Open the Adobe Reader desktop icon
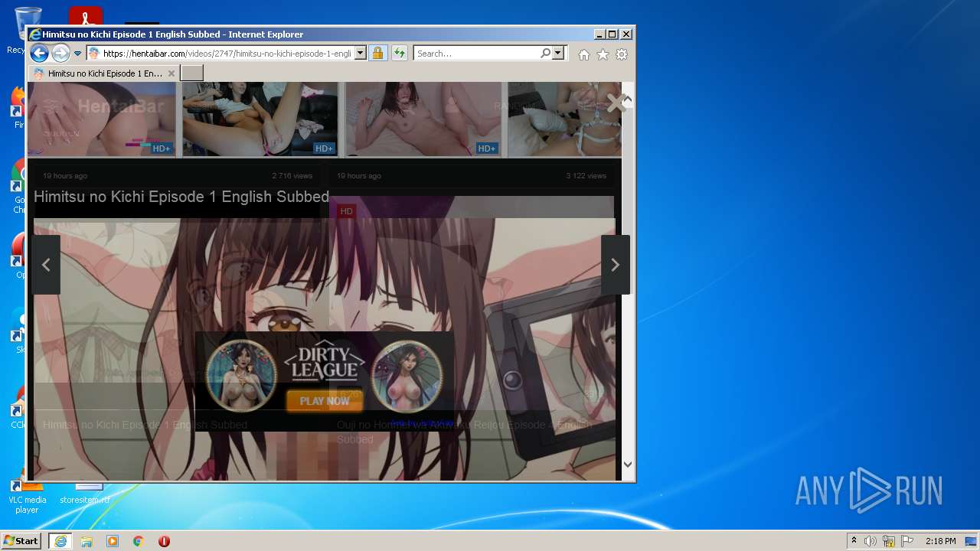This screenshot has height=551, width=980. tap(86, 17)
